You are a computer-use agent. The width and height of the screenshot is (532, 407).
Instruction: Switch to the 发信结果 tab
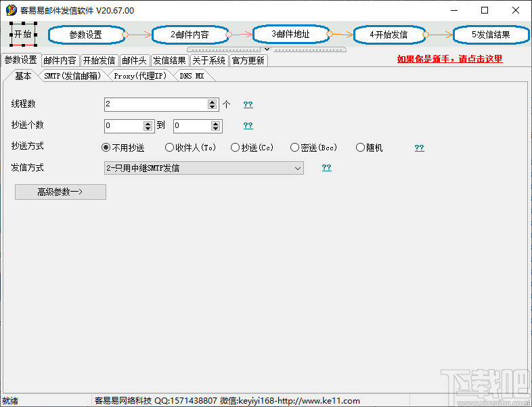[x=170, y=61]
